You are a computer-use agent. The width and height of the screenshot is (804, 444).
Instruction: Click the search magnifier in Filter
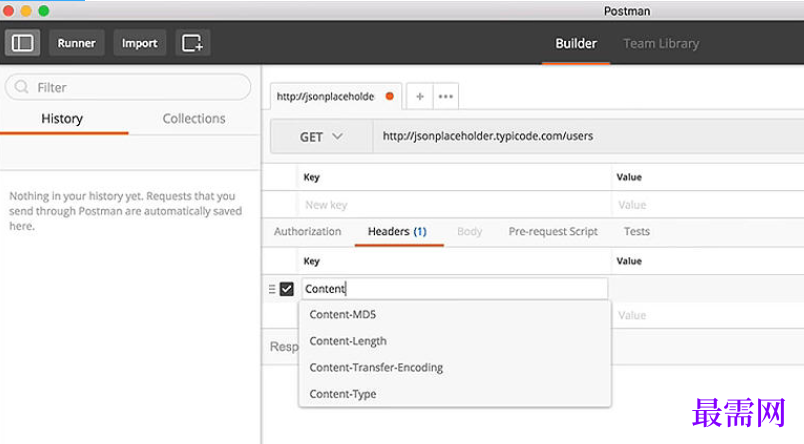22,87
